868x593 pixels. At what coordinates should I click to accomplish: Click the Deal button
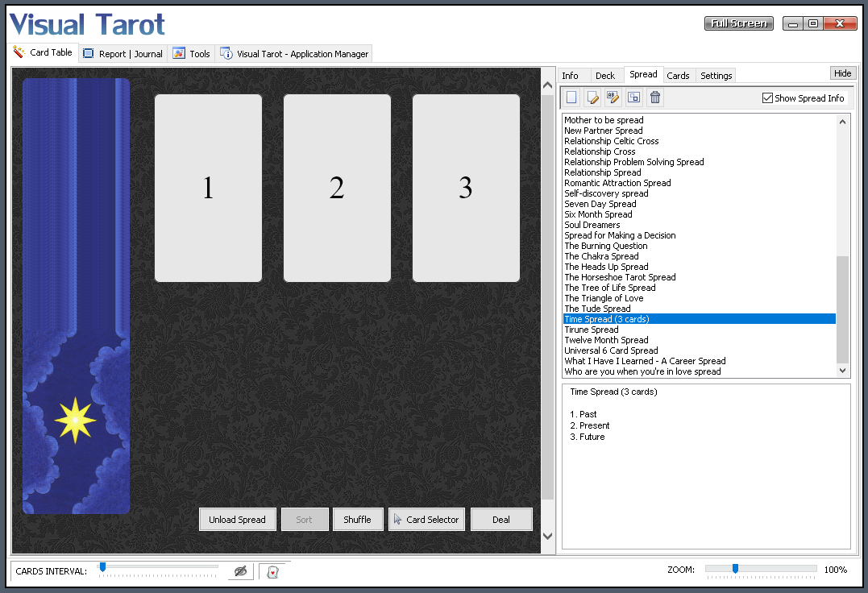point(501,520)
